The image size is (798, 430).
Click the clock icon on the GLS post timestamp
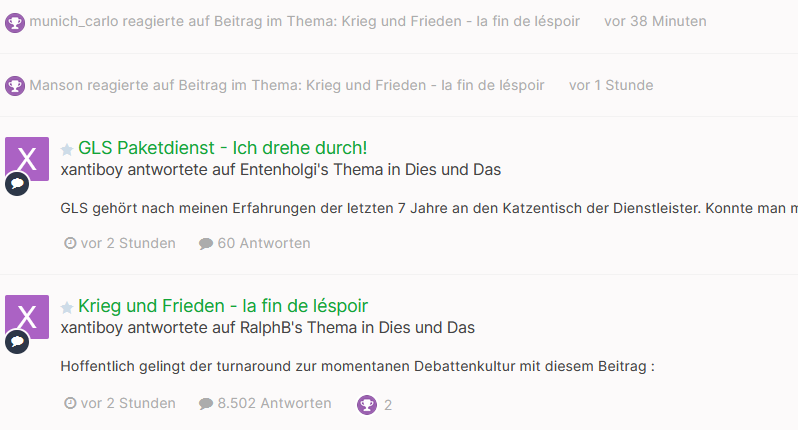70,243
